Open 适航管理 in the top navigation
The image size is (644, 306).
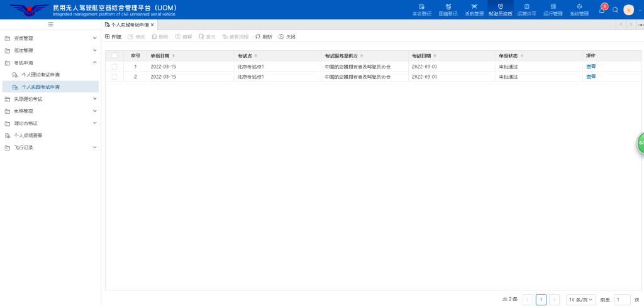coord(474,9)
